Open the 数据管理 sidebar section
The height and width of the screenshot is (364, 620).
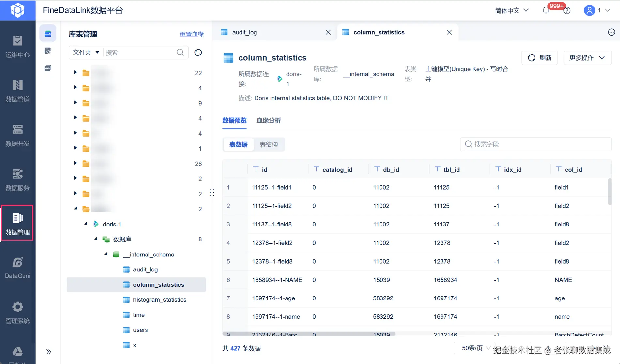click(x=18, y=224)
